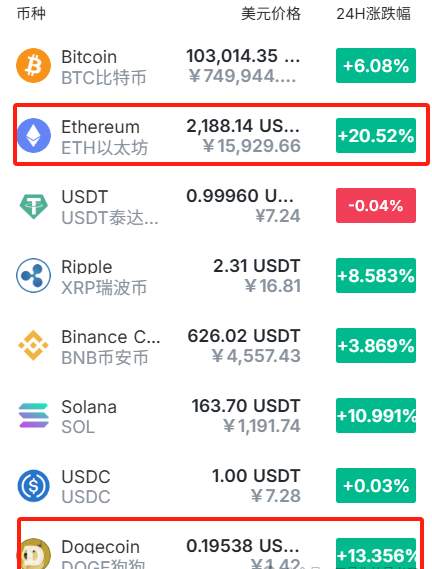
Task: Click the blue USDC dollar icon
Action: point(33,486)
